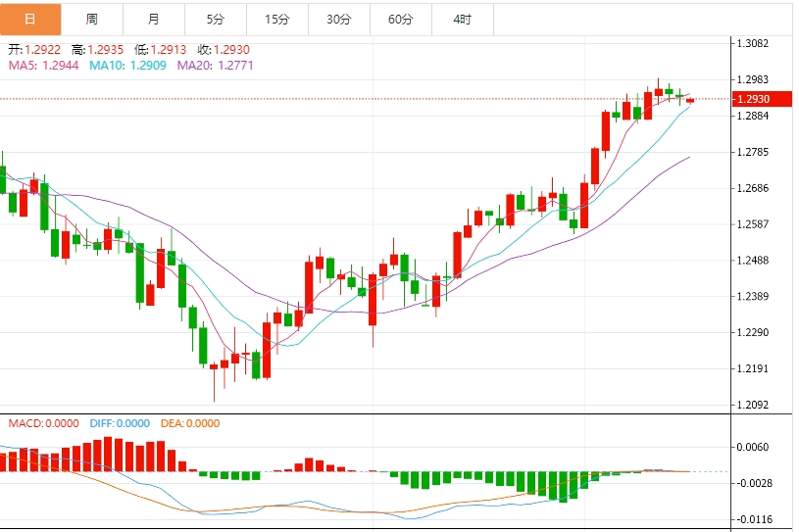This screenshot has height=532, width=799.
Task: Switch to the 日 (daily) chart tab
Action: pyautogui.click(x=29, y=19)
